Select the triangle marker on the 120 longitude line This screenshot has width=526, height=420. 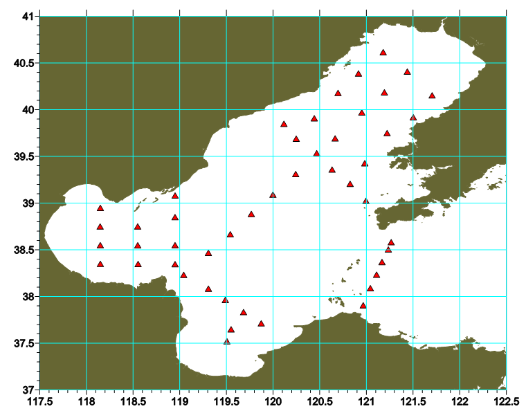(x=273, y=195)
